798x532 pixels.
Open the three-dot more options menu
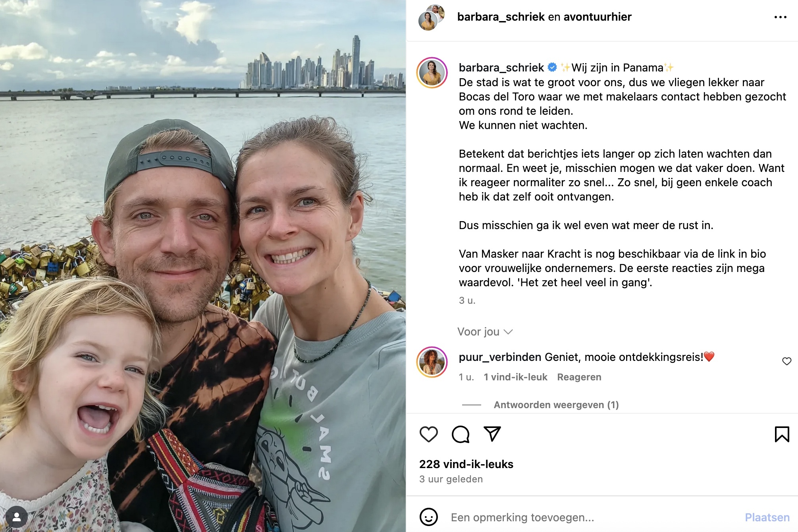[780, 17]
